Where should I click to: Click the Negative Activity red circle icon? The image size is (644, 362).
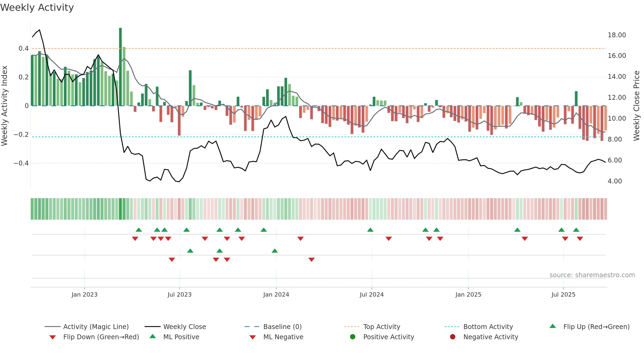[453, 337]
